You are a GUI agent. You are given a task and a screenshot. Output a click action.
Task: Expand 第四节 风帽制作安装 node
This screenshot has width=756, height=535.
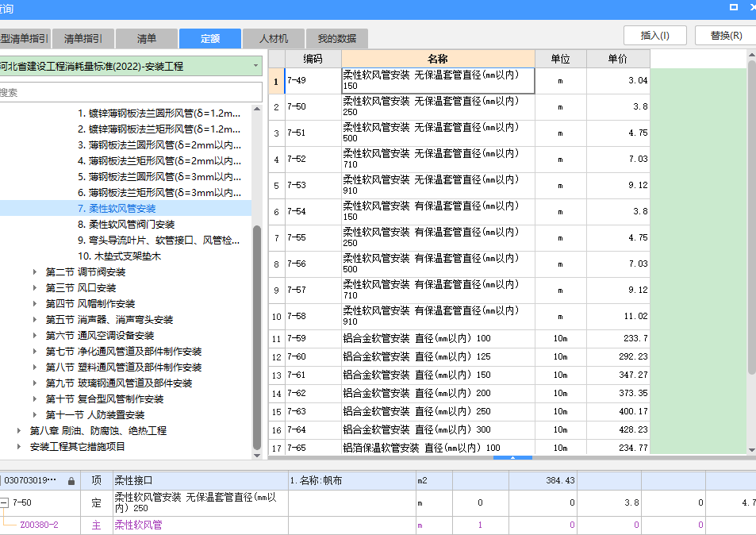35,304
